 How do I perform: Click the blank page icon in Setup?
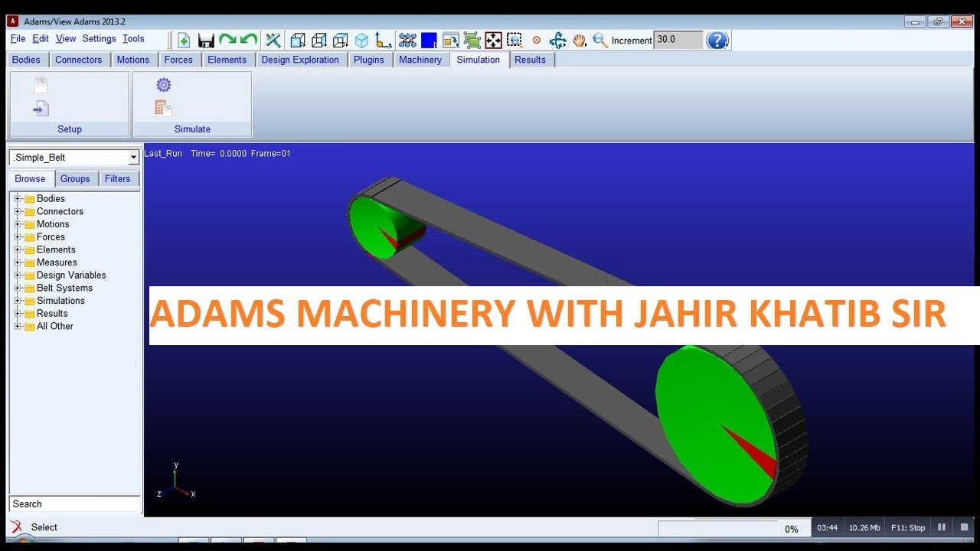41,85
